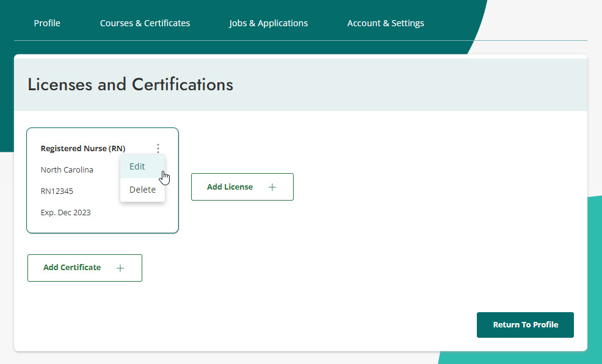
Task: Select Edit from the license options menu
Action: point(137,166)
